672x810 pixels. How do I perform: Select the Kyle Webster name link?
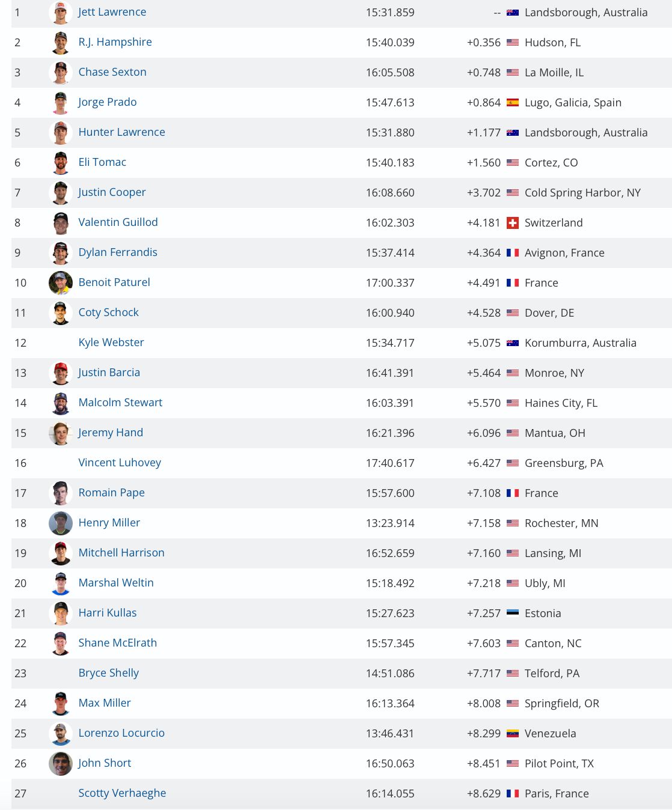coord(111,343)
